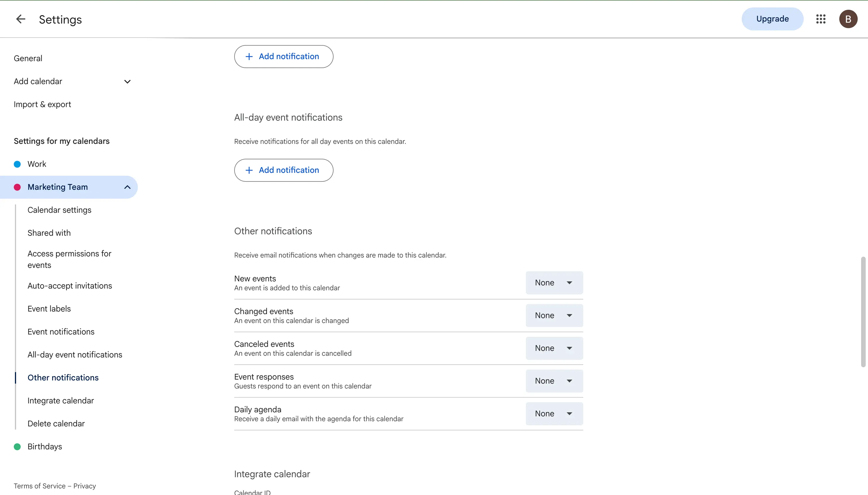Go to All-day event notifications in sidebar
Viewport: 868px width, 495px height.
pyautogui.click(x=75, y=355)
